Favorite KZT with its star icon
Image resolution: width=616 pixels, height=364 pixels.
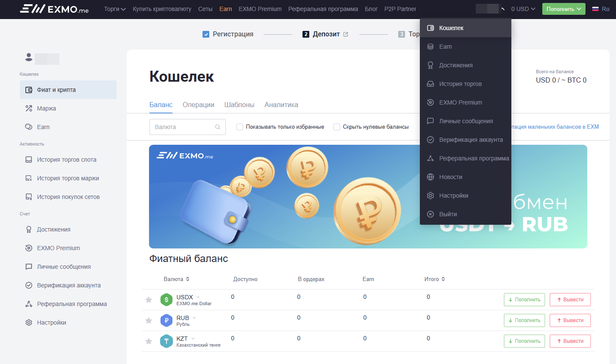click(x=149, y=341)
